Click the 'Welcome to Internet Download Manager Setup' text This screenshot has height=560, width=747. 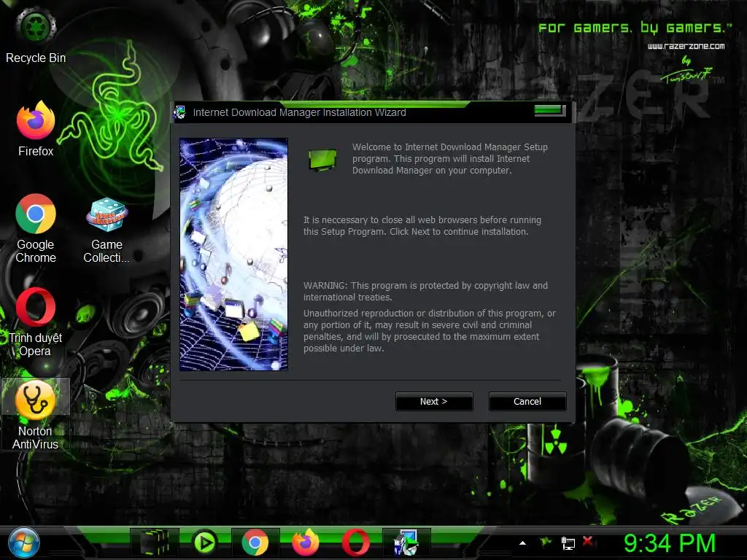point(450,158)
